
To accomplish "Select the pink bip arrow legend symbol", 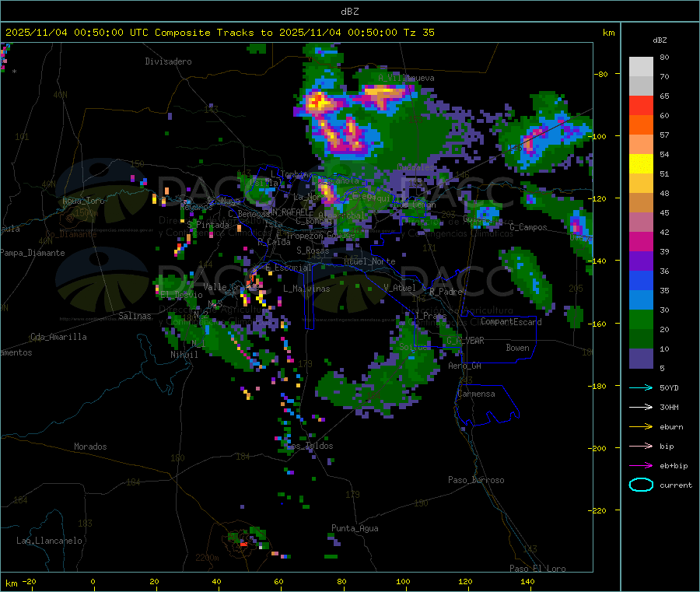I will (641, 446).
